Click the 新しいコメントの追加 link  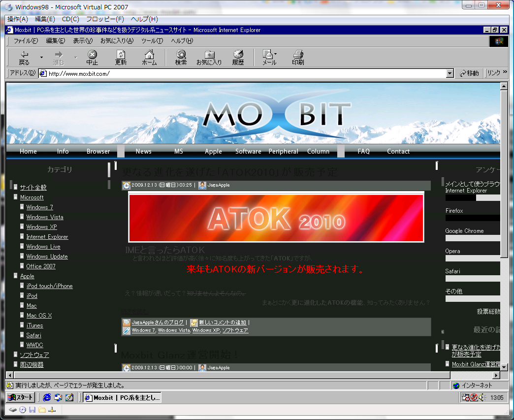click(x=222, y=323)
